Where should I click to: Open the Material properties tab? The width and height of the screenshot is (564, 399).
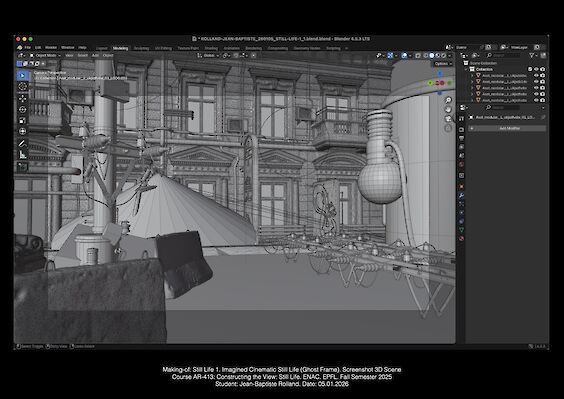(461, 239)
